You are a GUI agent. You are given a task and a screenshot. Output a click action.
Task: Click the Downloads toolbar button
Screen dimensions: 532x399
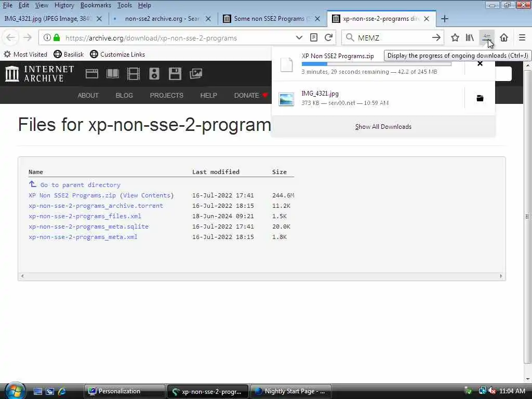tap(487, 37)
